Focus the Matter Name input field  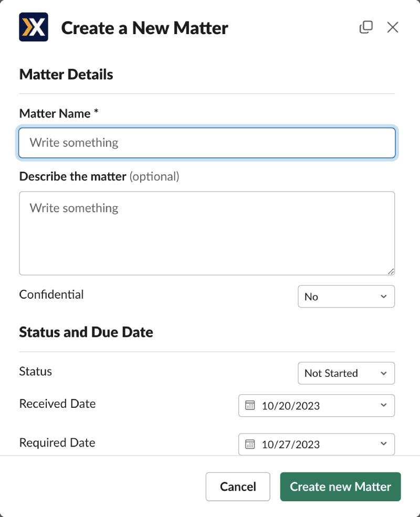207,143
